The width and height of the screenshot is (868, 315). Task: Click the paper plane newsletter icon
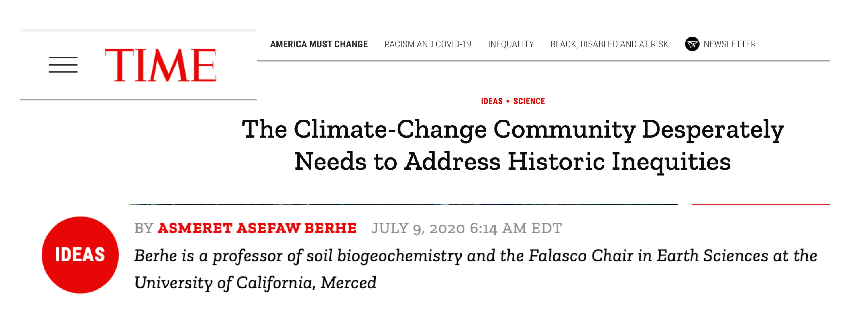(x=692, y=44)
